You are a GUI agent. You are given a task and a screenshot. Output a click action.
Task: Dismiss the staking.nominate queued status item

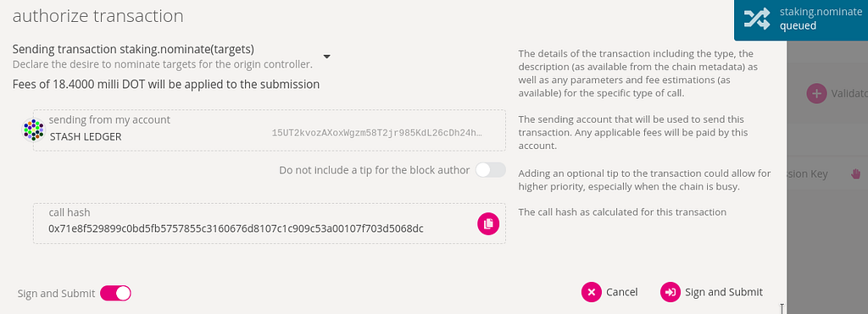(x=801, y=20)
